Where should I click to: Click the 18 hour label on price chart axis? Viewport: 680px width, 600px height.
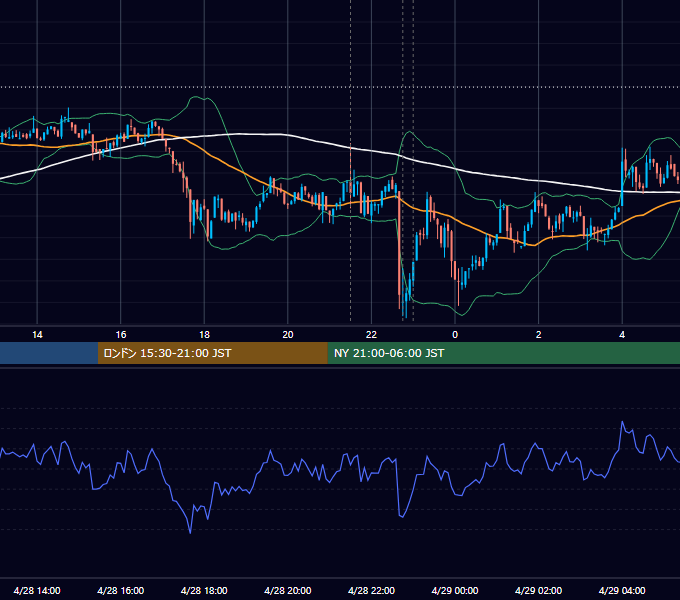[204, 335]
